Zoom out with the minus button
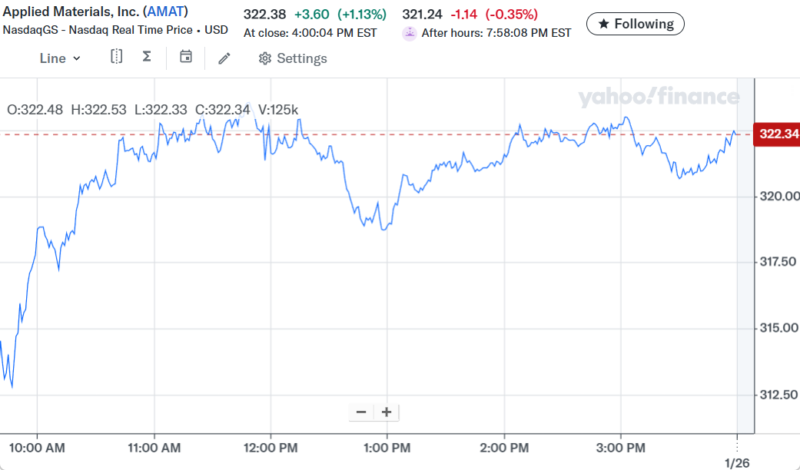800x470 pixels. coord(361,412)
